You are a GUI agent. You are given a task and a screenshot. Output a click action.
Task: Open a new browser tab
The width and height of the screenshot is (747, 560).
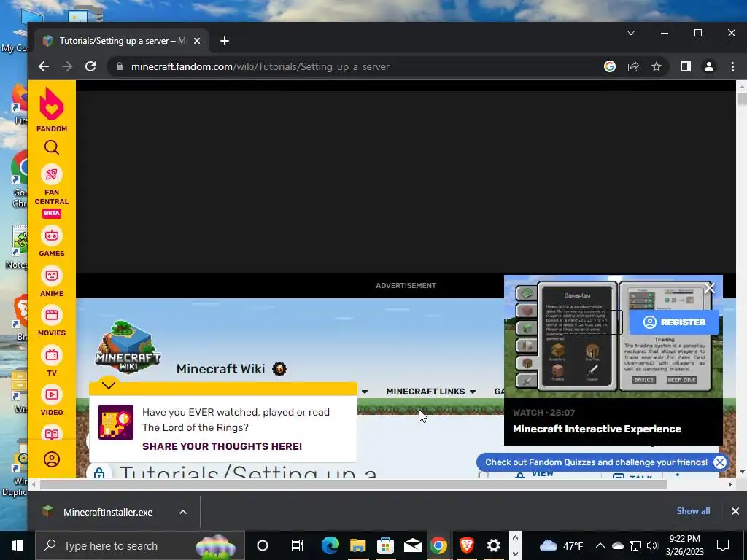pos(225,41)
